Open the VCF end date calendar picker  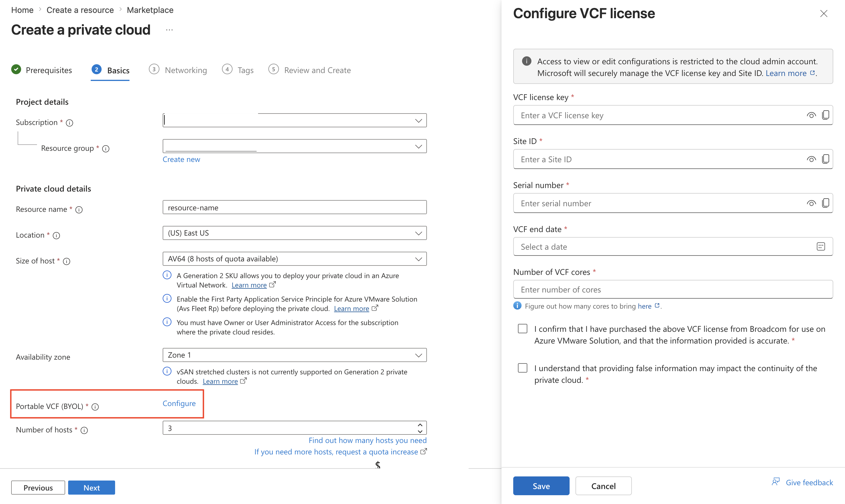tap(821, 246)
